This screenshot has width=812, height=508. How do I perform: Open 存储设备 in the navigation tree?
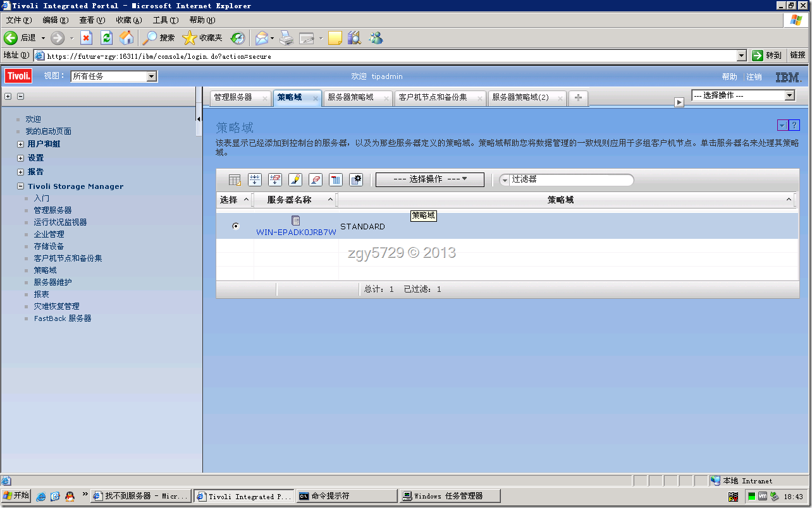(49, 246)
